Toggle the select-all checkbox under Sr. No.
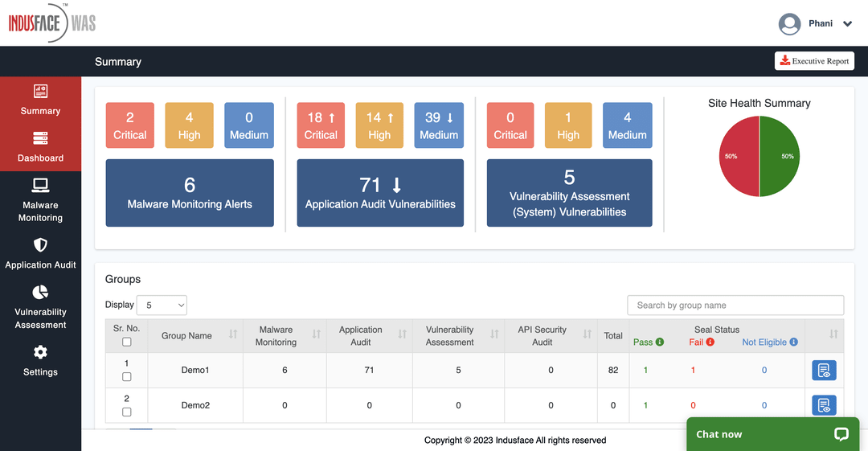This screenshot has height=451, width=868. coord(127,342)
